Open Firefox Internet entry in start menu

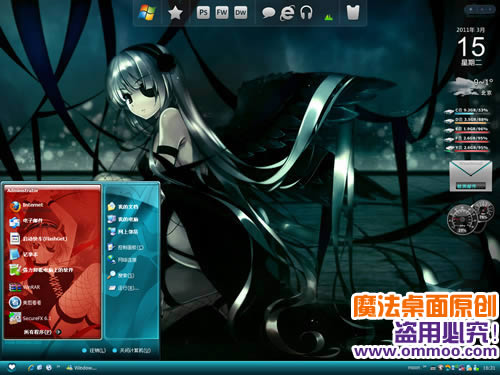pos(27,206)
